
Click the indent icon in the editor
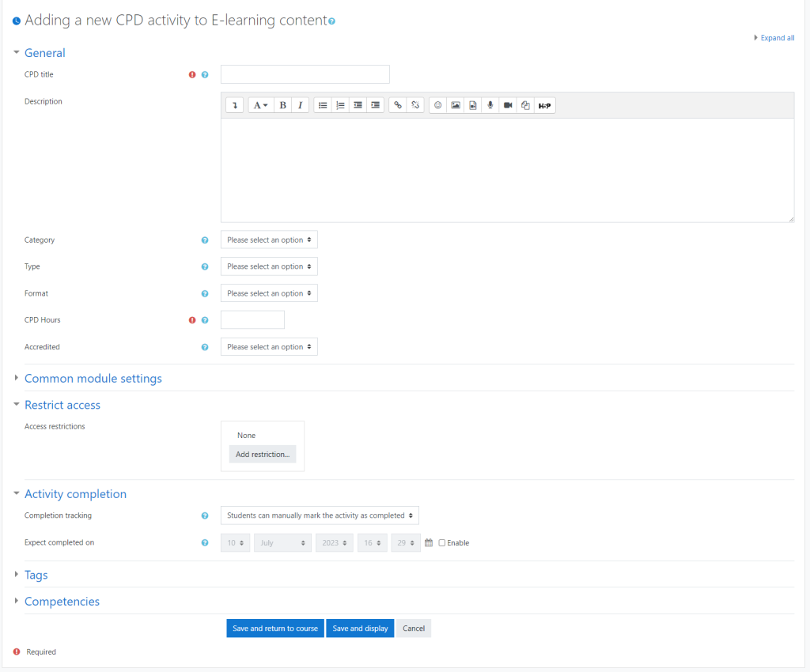(375, 105)
